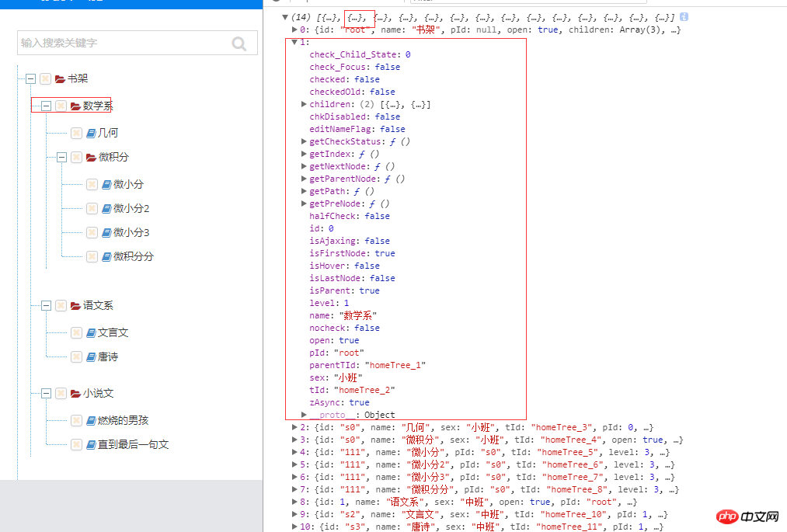The width and height of the screenshot is (787, 532).
Task: Click the 微小分3 book icon
Action: point(106,232)
